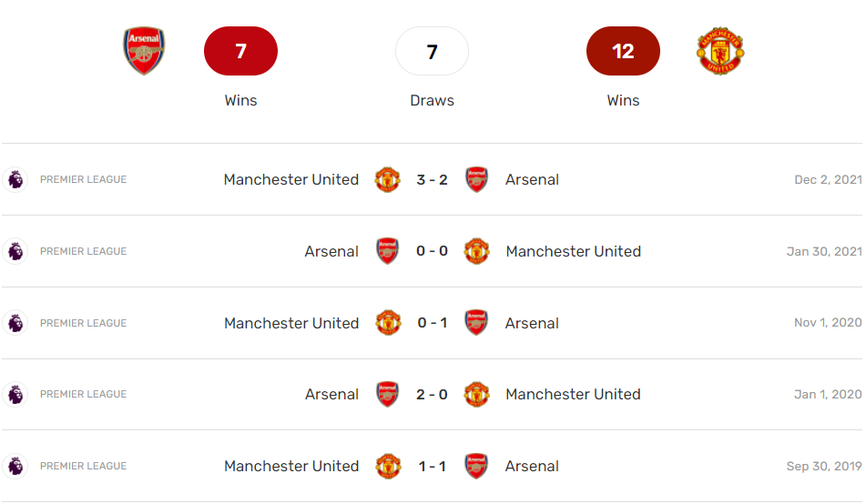Click Premier League logo for Nov 1, 2020 match

pos(15,323)
